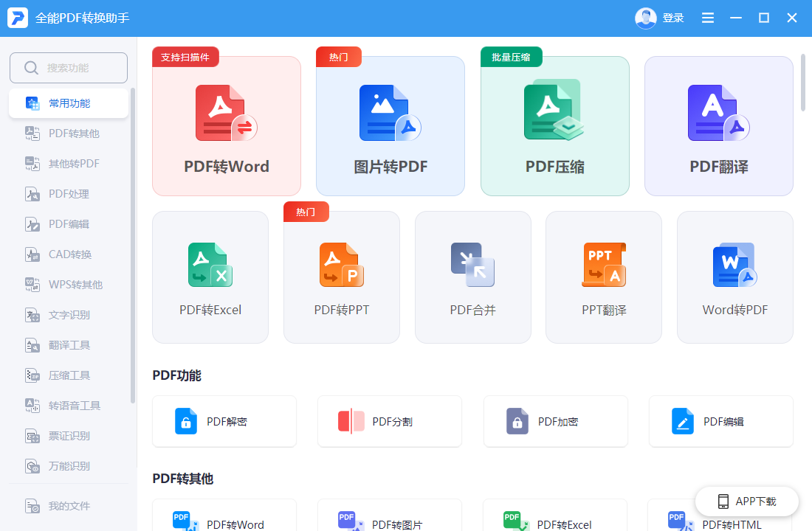Open PDF处理 sidebar category

(x=69, y=194)
